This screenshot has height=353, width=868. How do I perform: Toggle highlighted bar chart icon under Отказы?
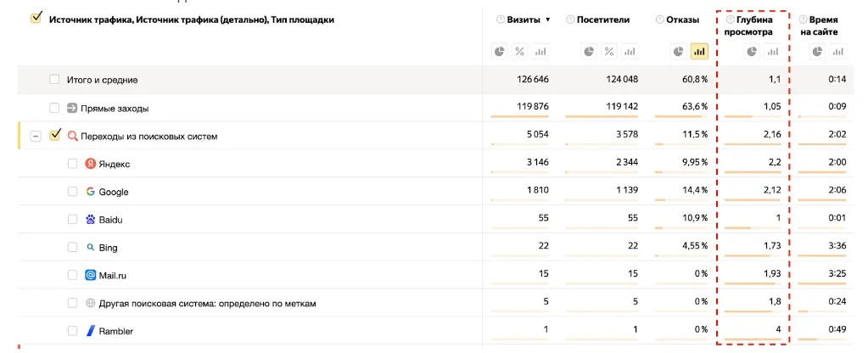(699, 52)
